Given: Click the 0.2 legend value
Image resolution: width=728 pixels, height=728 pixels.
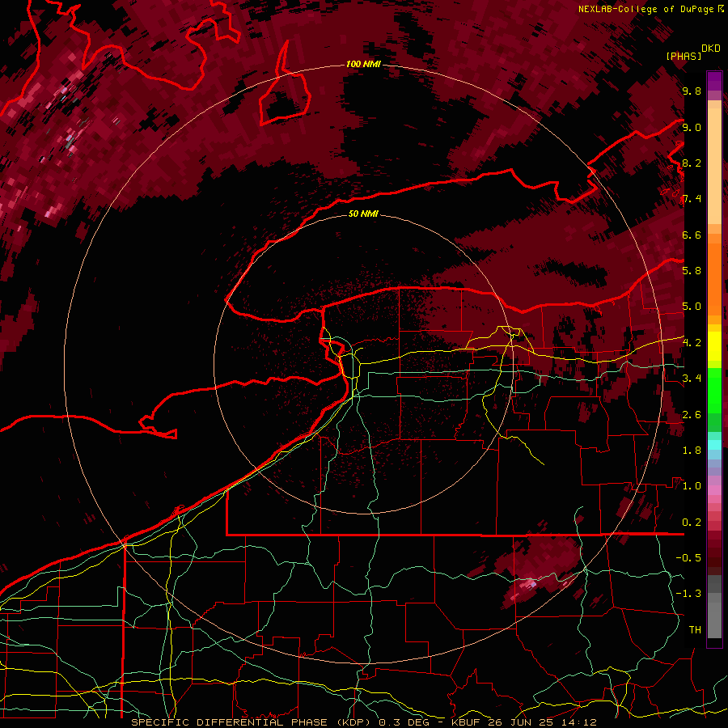Looking at the screenshot, I should [692, 523].
